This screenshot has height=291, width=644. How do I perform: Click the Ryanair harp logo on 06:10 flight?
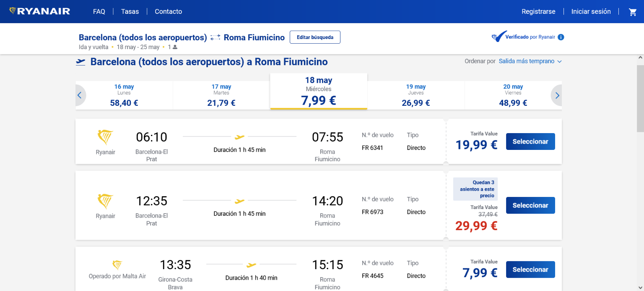(x=105, y=137)
